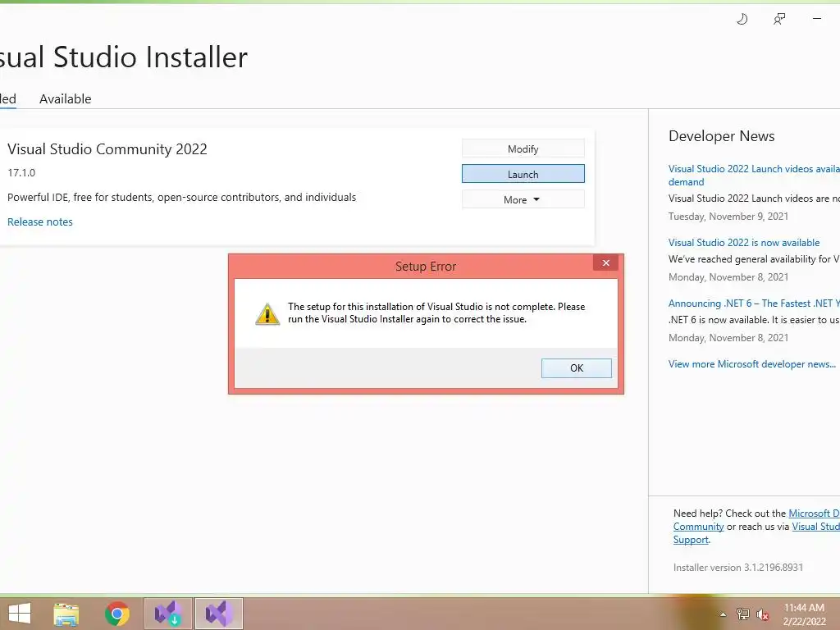Click the muted volume tray icon
This screenshot has height=630, width=840.
click(x=762, y=614)
